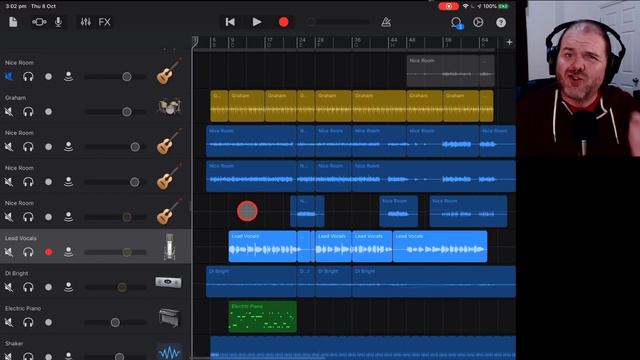Open the FX panel
This screenshot has width=640, height=360.
point(104,22)
